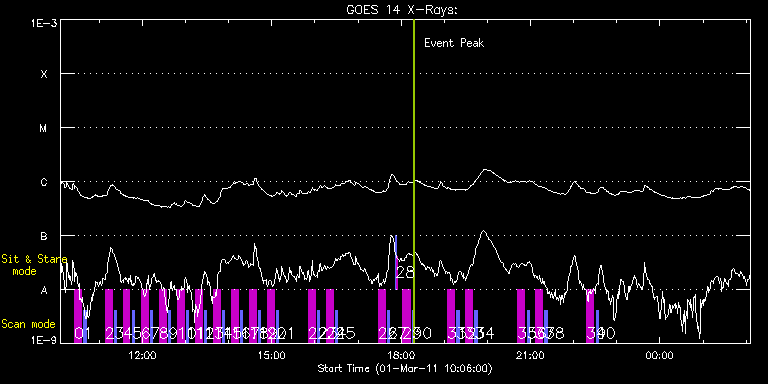
Task: Click the A flare class axis label
Action: pos(44,290)
